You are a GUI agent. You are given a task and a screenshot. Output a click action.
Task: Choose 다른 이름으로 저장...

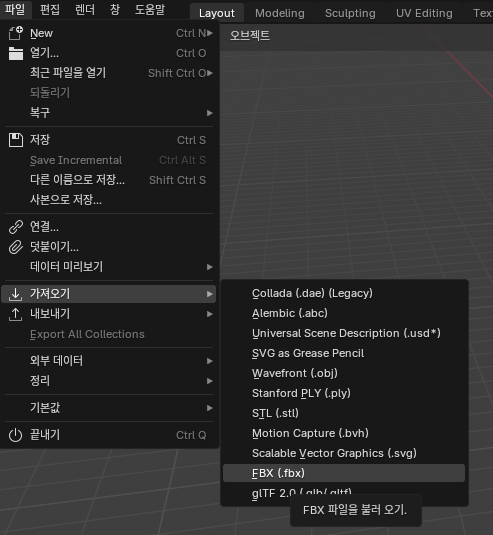[108, 180]
